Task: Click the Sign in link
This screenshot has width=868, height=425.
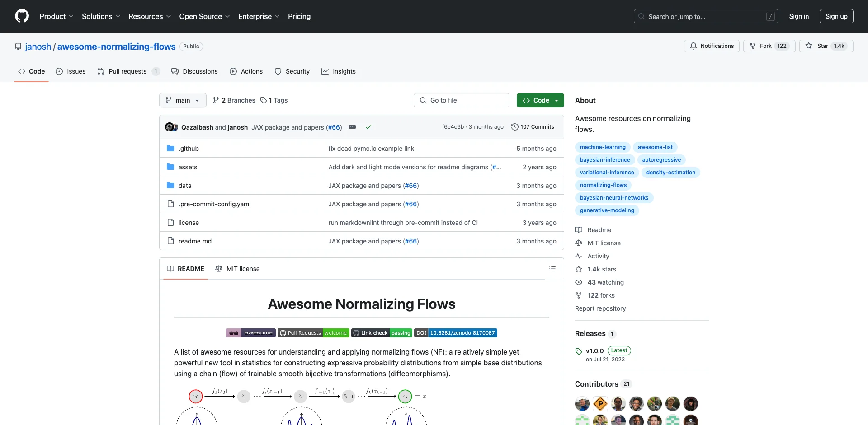Action: [799, 16]
